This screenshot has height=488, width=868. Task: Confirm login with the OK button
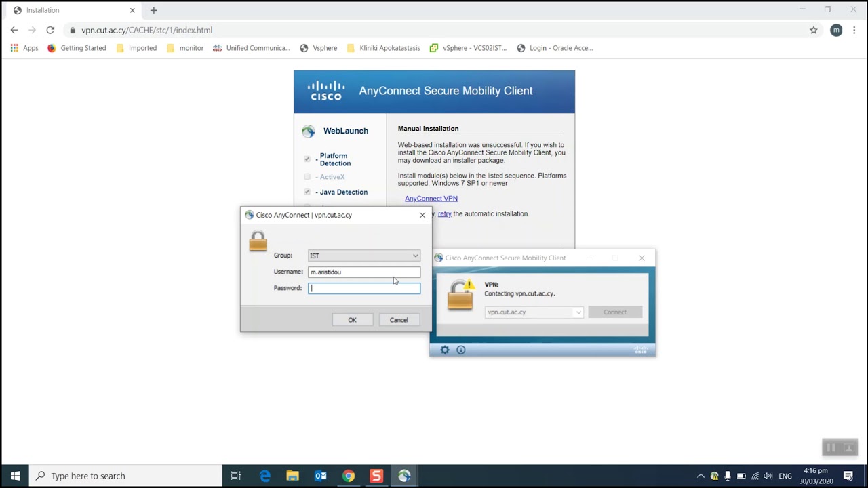click(352, 320)
